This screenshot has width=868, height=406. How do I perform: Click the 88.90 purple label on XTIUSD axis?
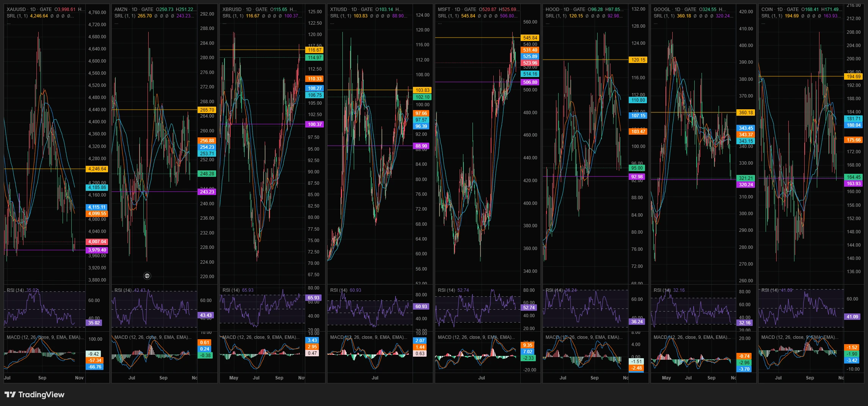coord(421,146)
